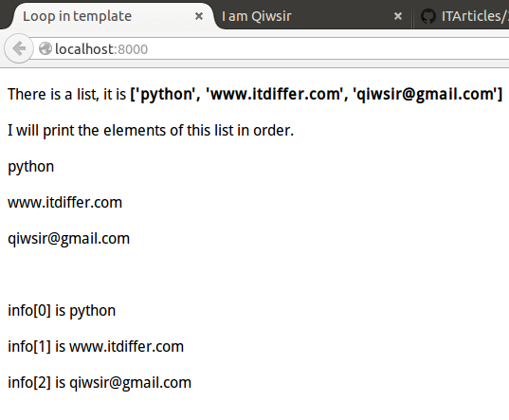Viewport: 509px width, 420px height.
Task: Click the browser back arrow button
Action: (19, 48)
